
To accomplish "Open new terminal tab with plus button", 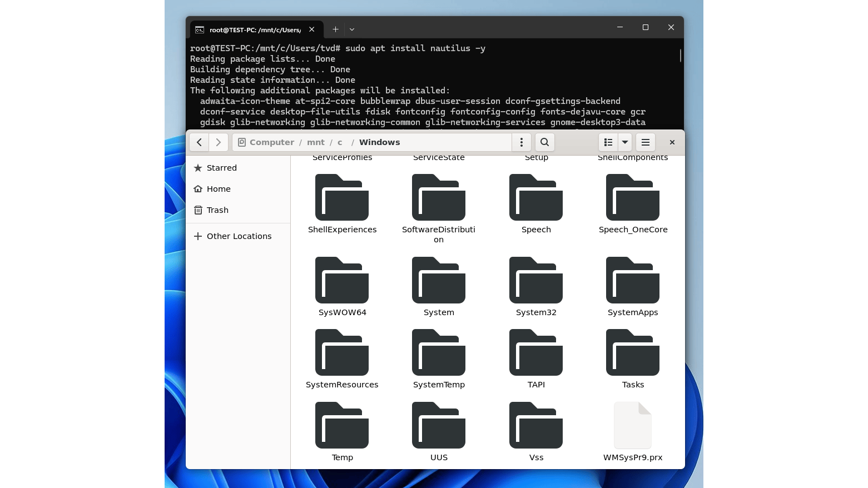I will pyautogui.click(x=335, y=29).
